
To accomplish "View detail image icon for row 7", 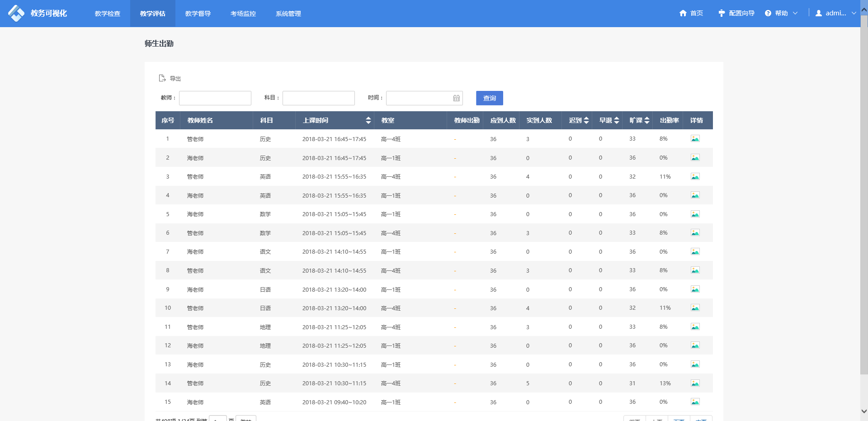I will (695, 251).
